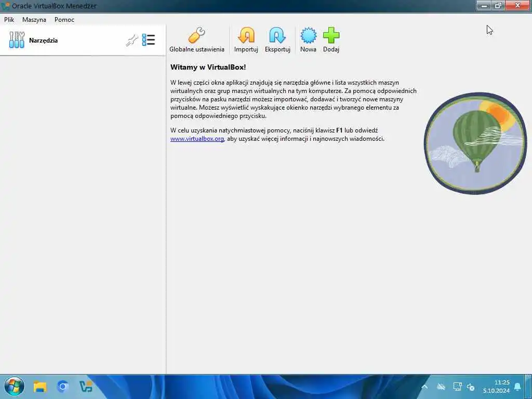Select the Narzędzia tools item

click(x=83, y=41)
